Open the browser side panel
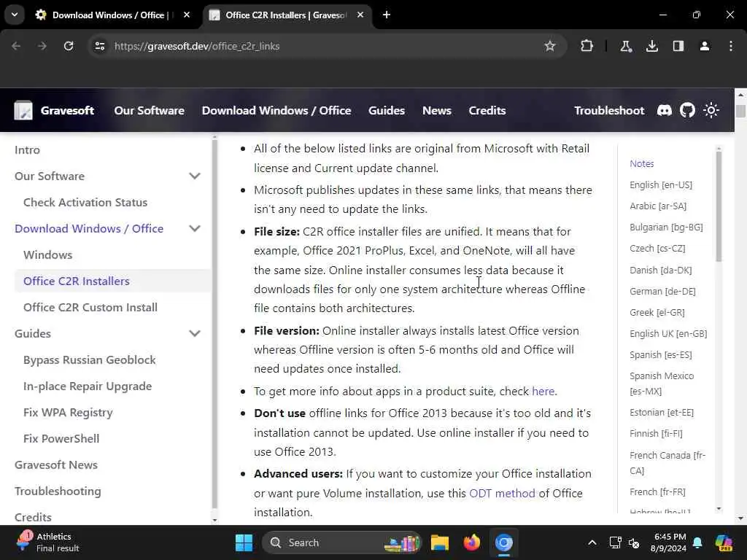Viewport: 747px width, 560px height. (x=678, y=46)
